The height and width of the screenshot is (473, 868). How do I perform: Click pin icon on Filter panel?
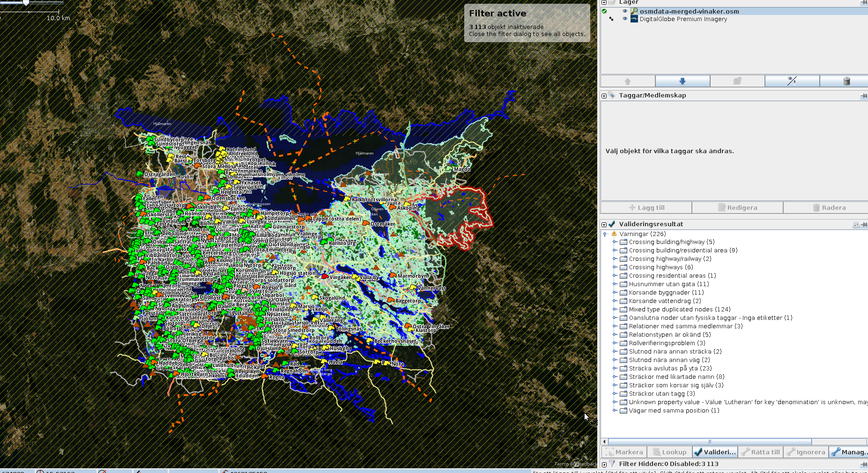[x=863, y=464]
